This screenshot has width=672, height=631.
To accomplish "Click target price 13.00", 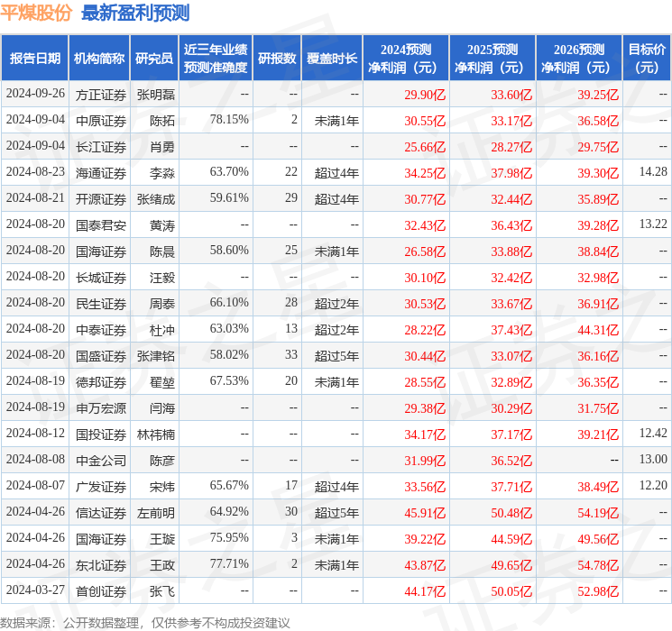I will click(653, 459).
